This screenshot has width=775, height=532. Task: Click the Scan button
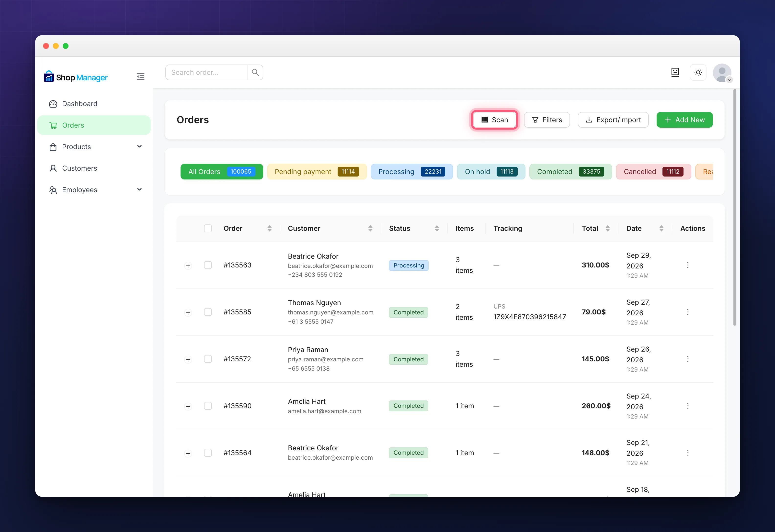494,120
